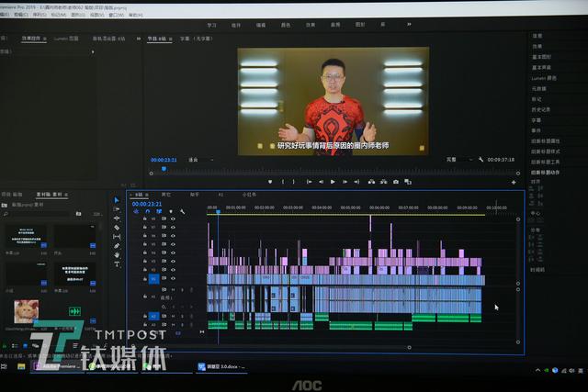Open the 旧版标题属性 panel

pos(545,140)
